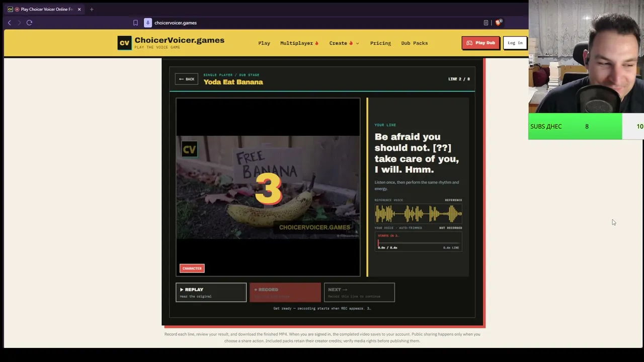Click the CV watermark badge on the video

click(x=189, y=149)
